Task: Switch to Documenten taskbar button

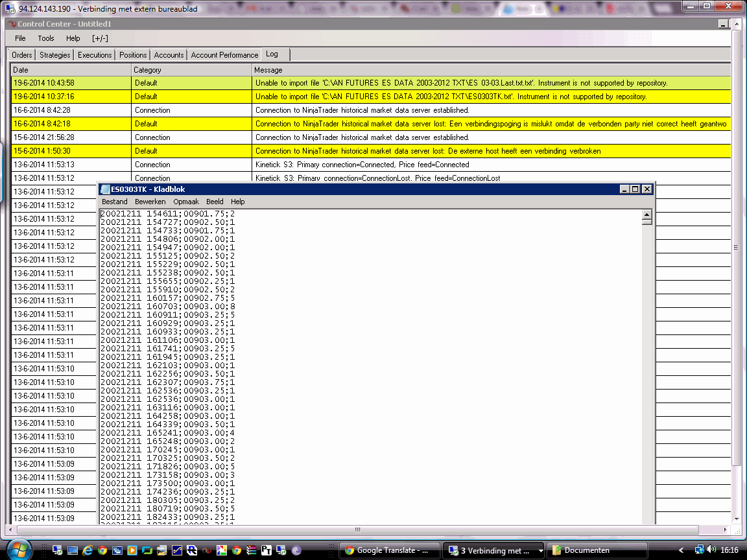Action: [x=597, y=550]
